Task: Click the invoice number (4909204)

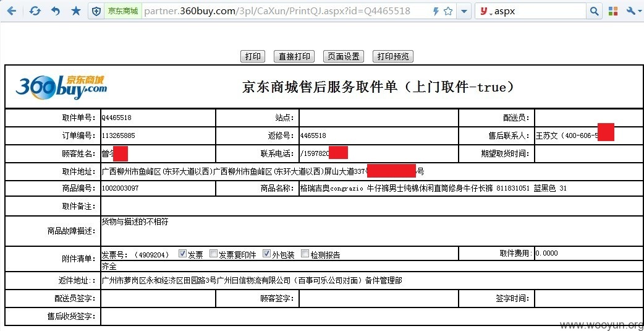Action: 151,255
